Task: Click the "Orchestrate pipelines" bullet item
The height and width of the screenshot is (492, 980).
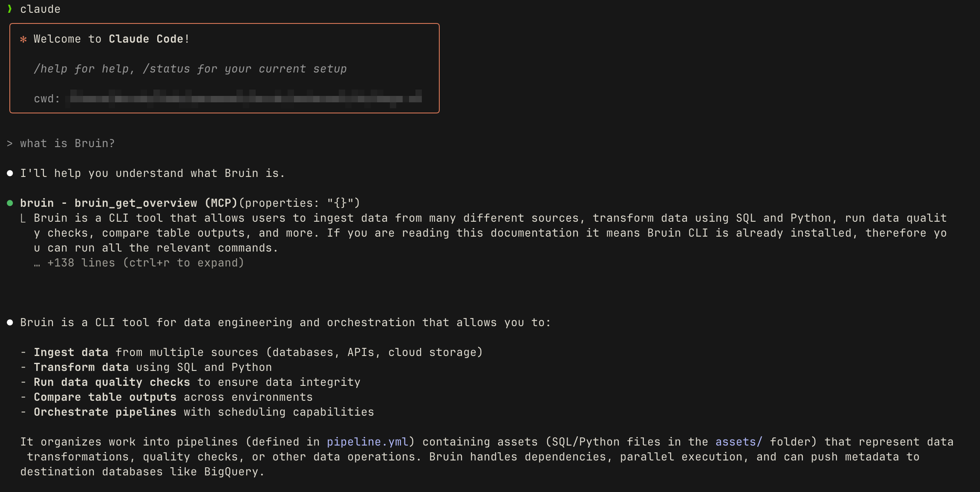Action: tap(204, 412)
